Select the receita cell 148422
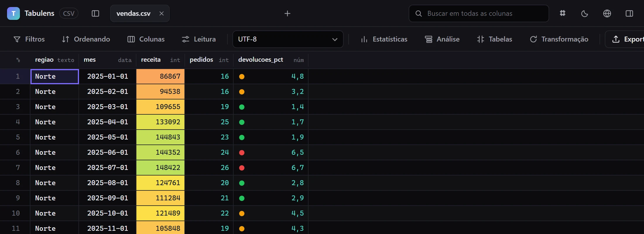 click(x=160, y=168)
